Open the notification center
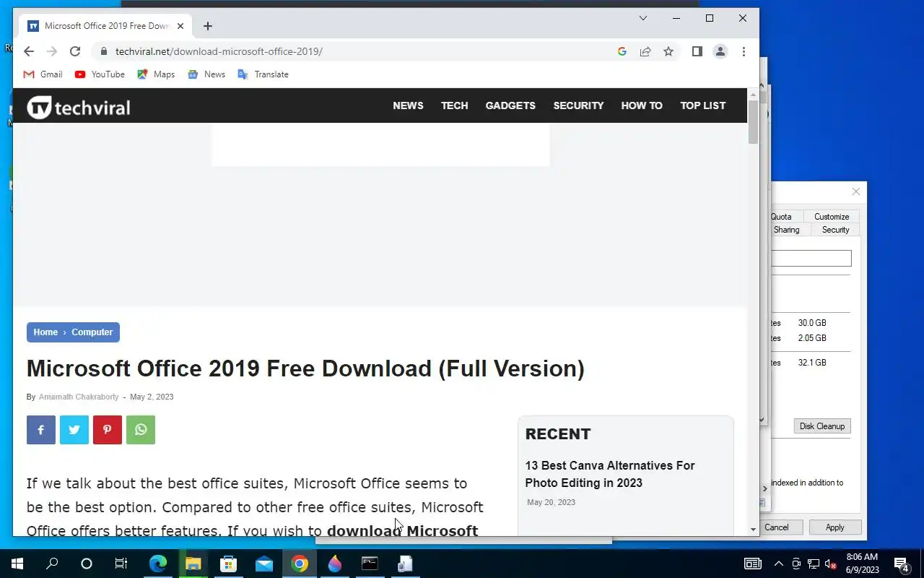The image size is (924, 578). [901, 564]
